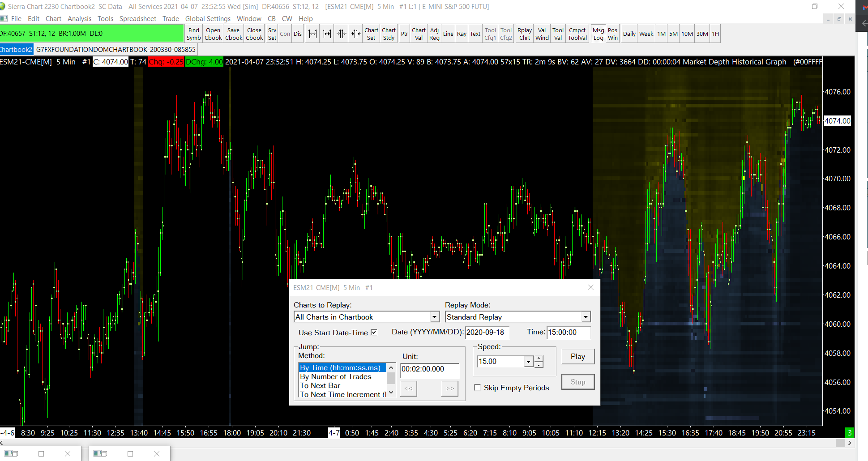Click the jump forward >> button
The width and height of the screenshot is (868, 461).
tap(449, 388)
